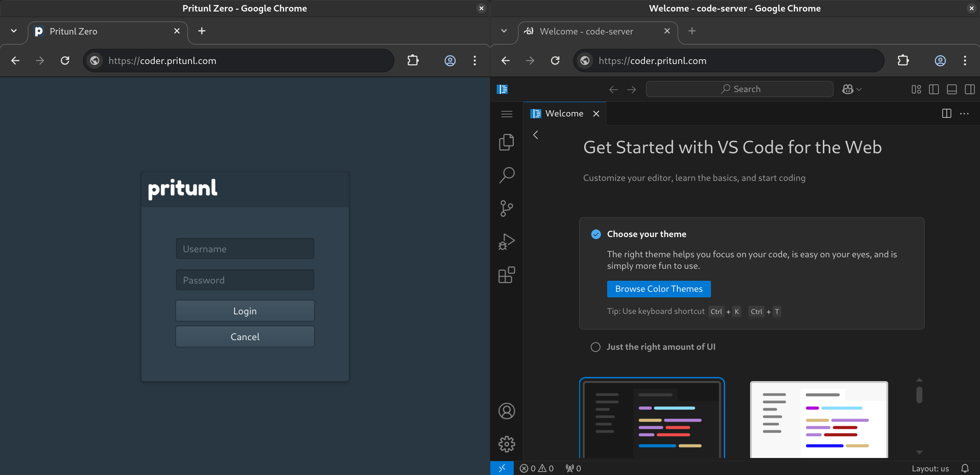Split the Welcome editor right
The height and width of the screenshot is (475, 980).
[x=947, y=114]
